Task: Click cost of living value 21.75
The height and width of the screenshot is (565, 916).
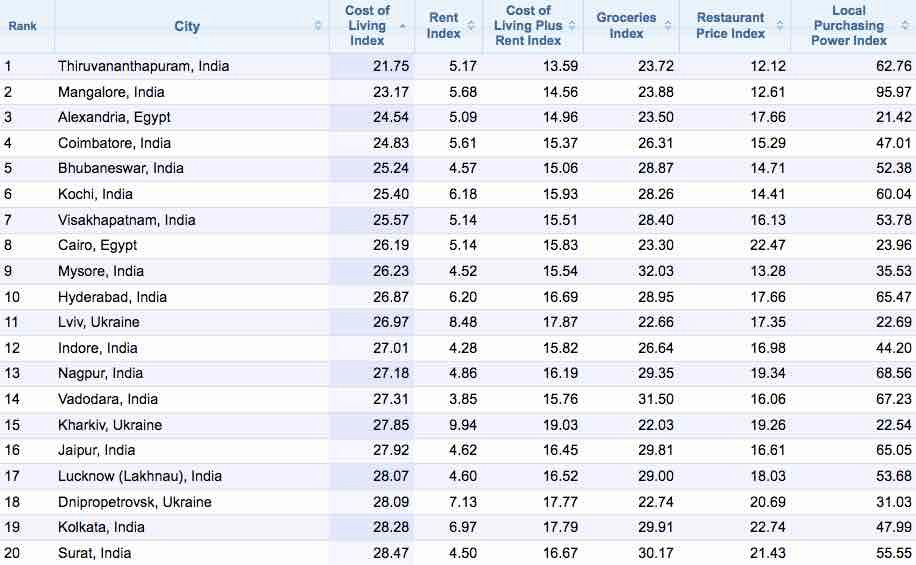Action: [391, 66]
